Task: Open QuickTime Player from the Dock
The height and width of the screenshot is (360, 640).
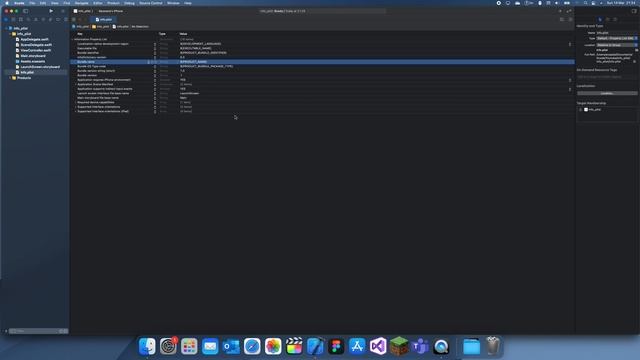Action: click(441, 346)
